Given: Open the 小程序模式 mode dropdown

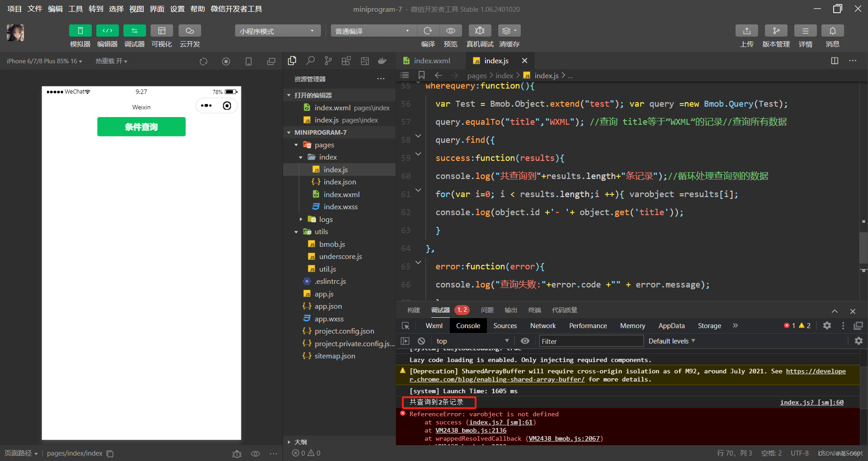Looking at the screenshot, I should 278,31.
